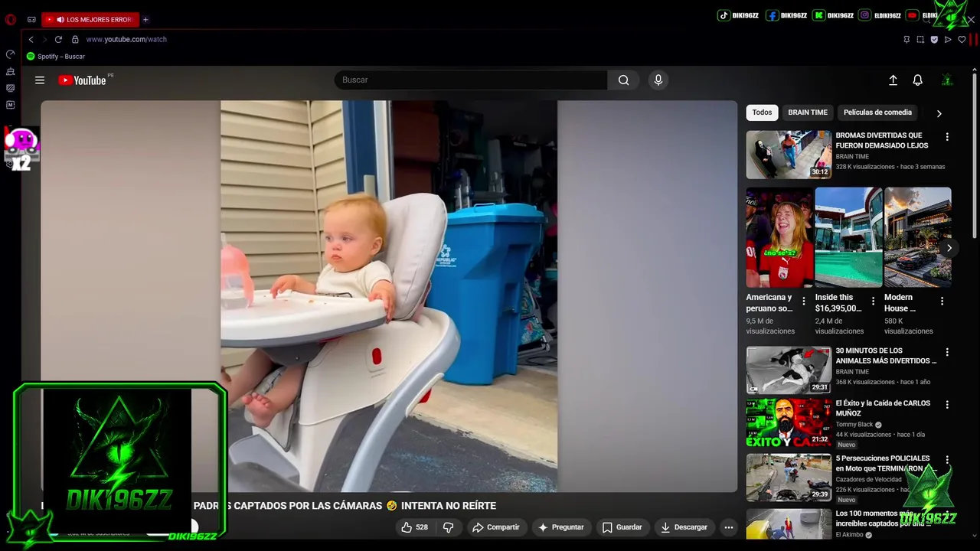Viewport: 980px width, 551px height.
Task: Open the cleaner broom icon in Opera sidebar
Action: tap(11, 71)
